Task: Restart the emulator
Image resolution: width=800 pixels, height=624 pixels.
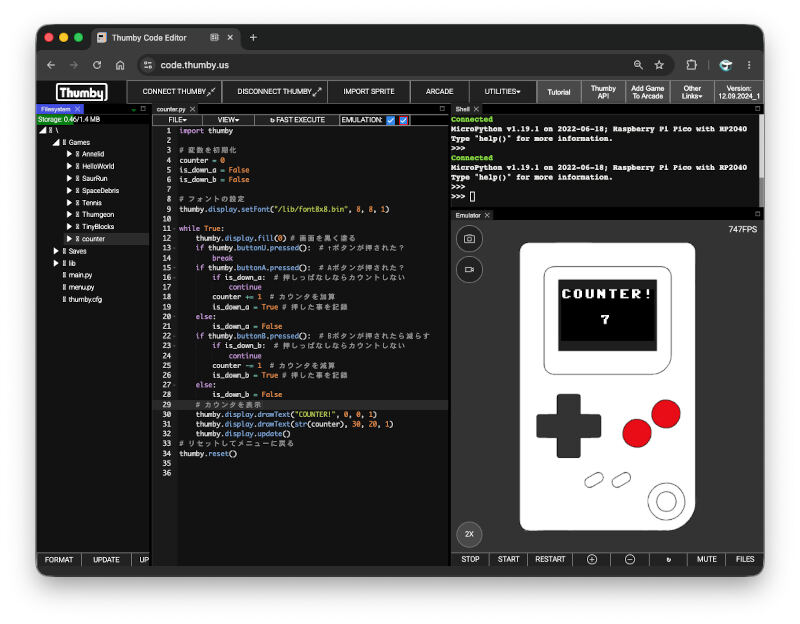Action: tap(550, 559)
